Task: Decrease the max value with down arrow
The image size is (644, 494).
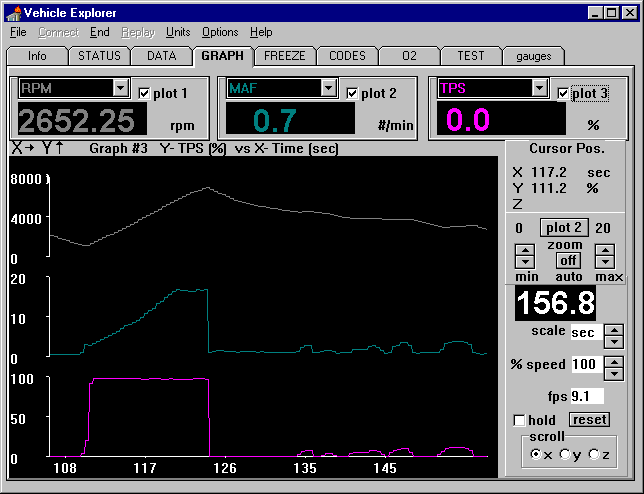Action: pos(603,261)
